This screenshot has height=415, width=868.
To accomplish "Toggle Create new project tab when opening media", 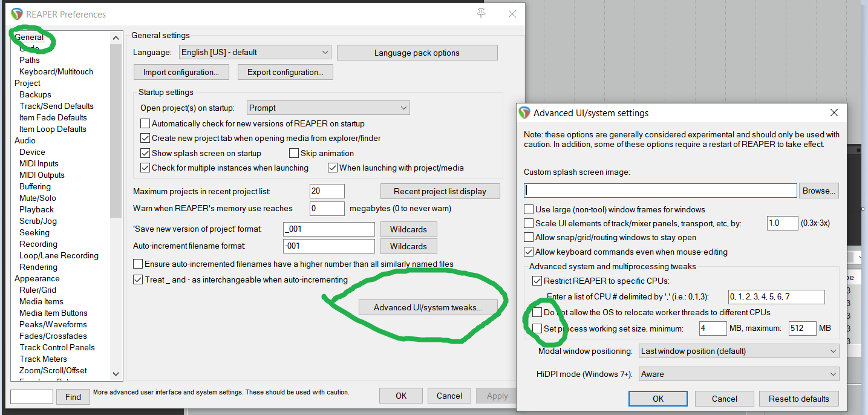I will (145, 138).
